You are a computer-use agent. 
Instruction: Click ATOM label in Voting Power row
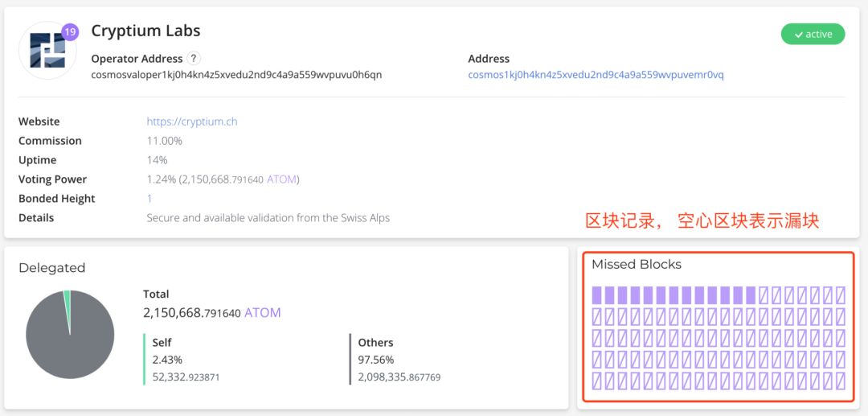point(281,179)
